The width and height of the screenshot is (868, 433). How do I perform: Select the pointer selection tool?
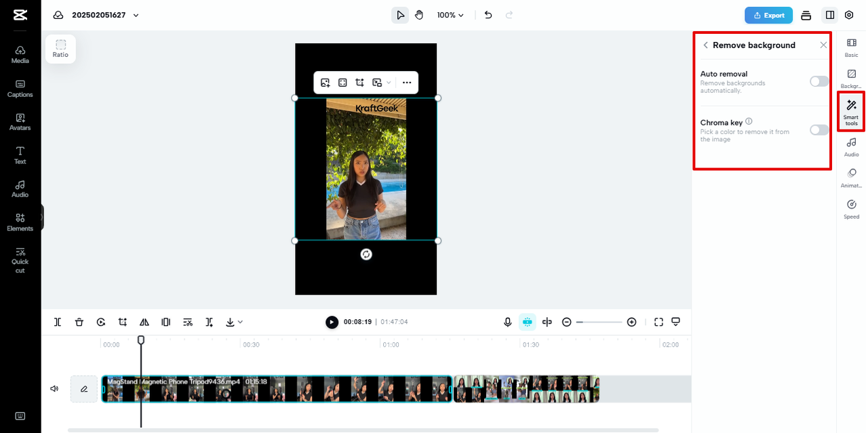click(x=400, y=15)
